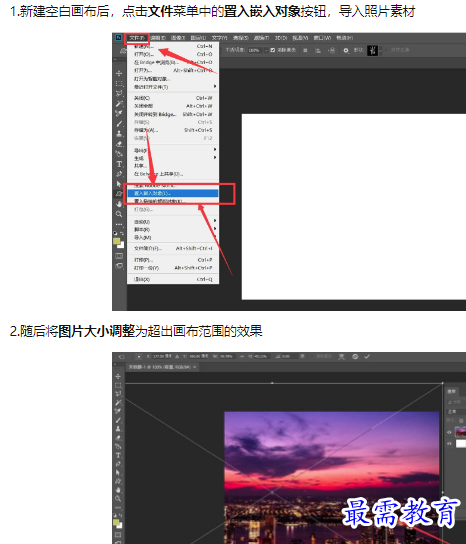Open layer filter type dropdown in Layers panel
466x544 pixels.
tap(456, 402)
